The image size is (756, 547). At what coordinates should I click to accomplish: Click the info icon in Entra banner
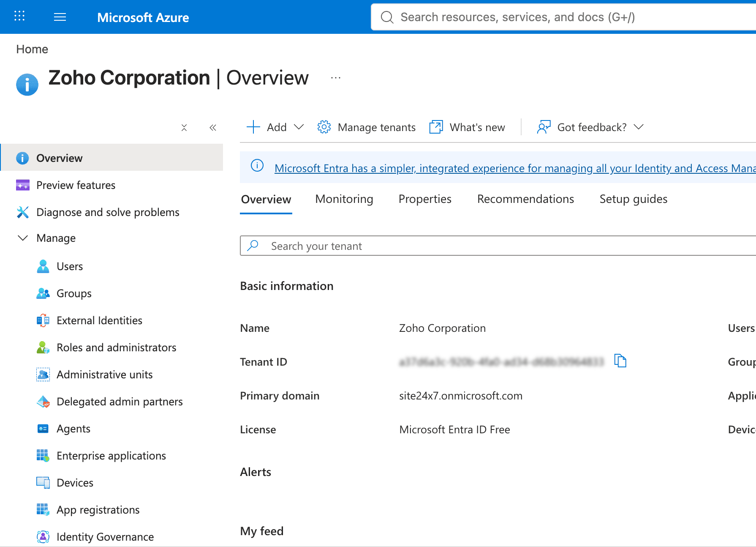(257, 165)
